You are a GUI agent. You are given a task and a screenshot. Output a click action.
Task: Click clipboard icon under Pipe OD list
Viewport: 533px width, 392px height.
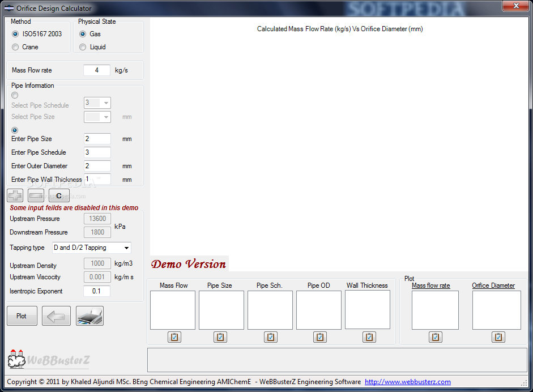tap(320, 337)
